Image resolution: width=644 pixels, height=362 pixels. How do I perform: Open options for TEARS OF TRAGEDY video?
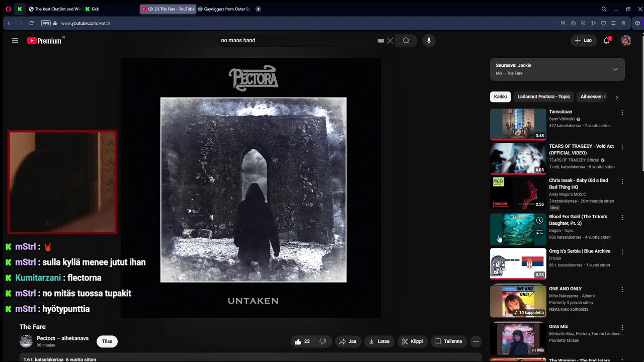(622, 147)
